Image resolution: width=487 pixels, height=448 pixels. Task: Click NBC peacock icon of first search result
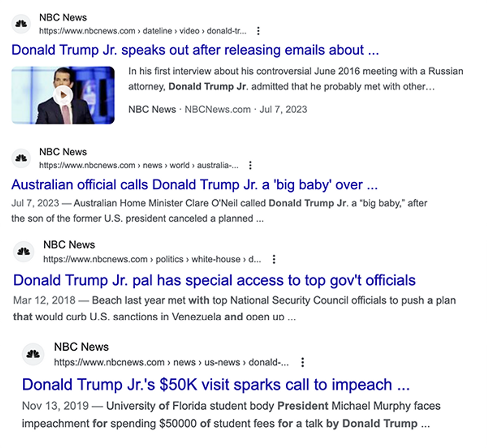click(x=21, y=24)
